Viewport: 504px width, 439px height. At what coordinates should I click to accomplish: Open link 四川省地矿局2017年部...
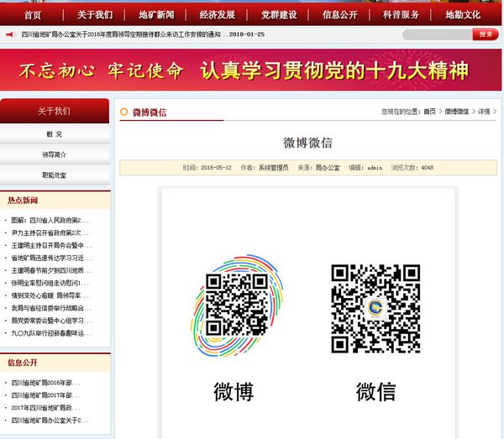tap(45, 395)
